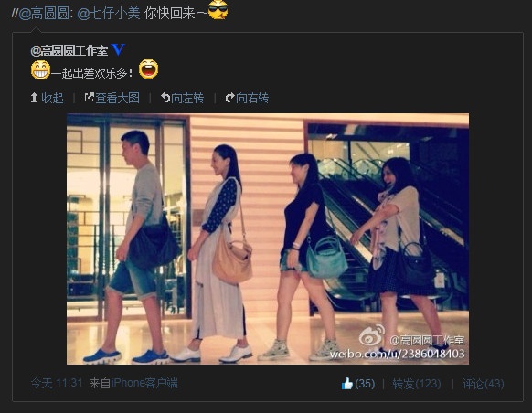Click the blue V verified badge
This screenshot has width=532, height=413.
click(x=118, y=50)
